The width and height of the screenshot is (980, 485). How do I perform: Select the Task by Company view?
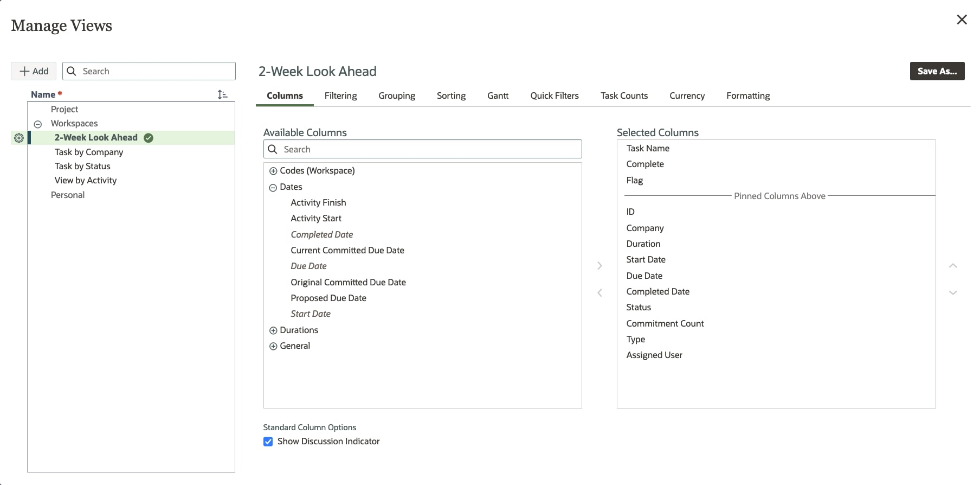[x=89, y=152]
